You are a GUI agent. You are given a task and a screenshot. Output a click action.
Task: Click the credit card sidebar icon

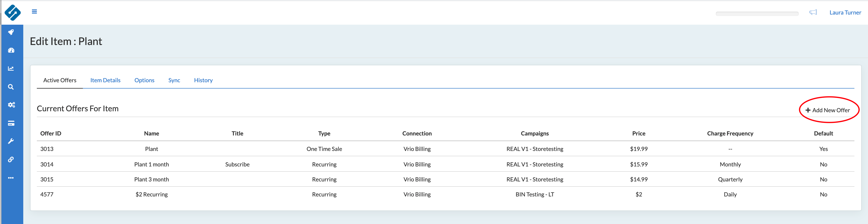[x=11, y=123]
